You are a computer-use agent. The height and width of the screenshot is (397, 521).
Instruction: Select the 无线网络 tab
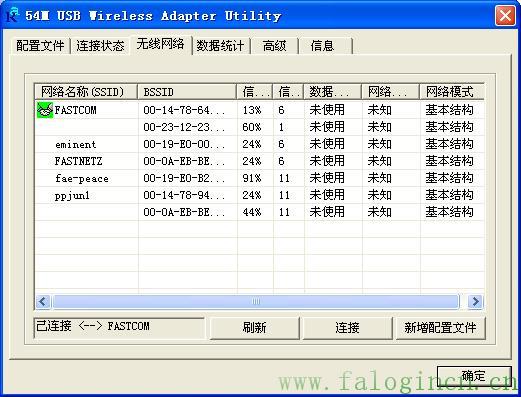pyautogui.click(x=160, y=44)
